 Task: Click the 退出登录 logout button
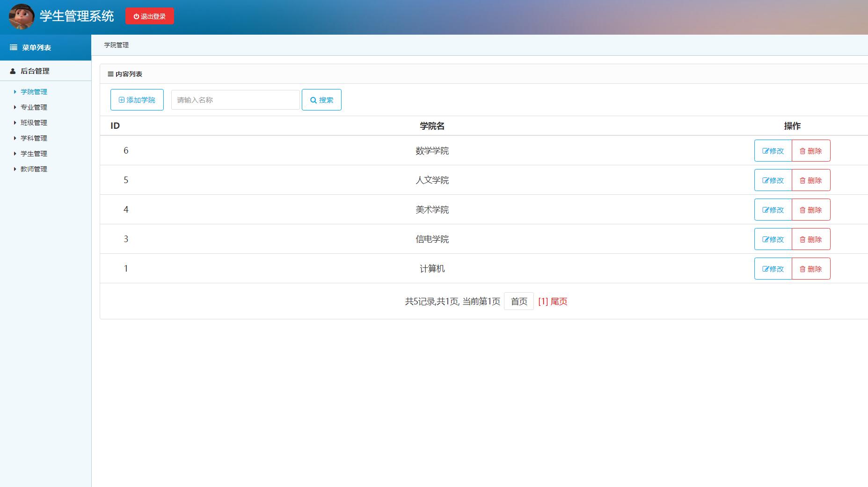pos(150,16)
